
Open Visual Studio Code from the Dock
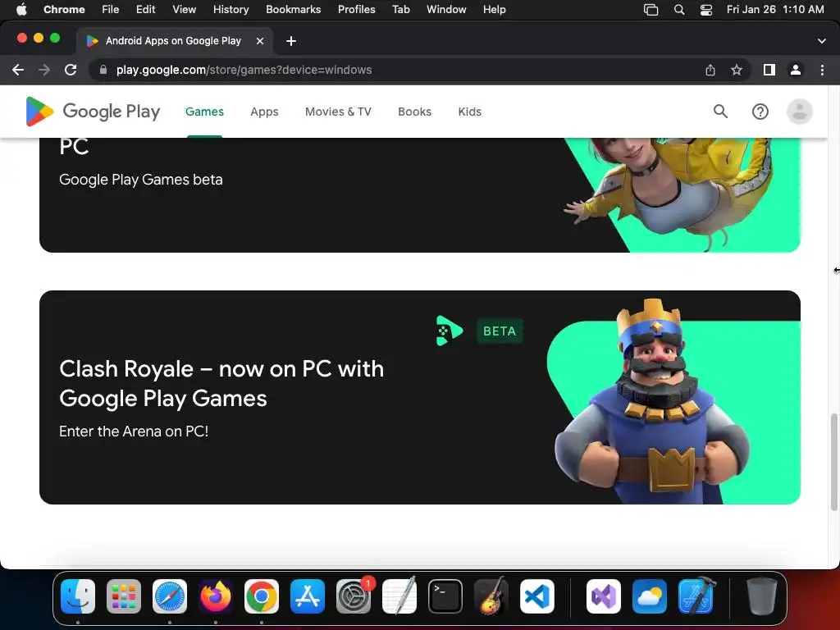click(536, 596)
